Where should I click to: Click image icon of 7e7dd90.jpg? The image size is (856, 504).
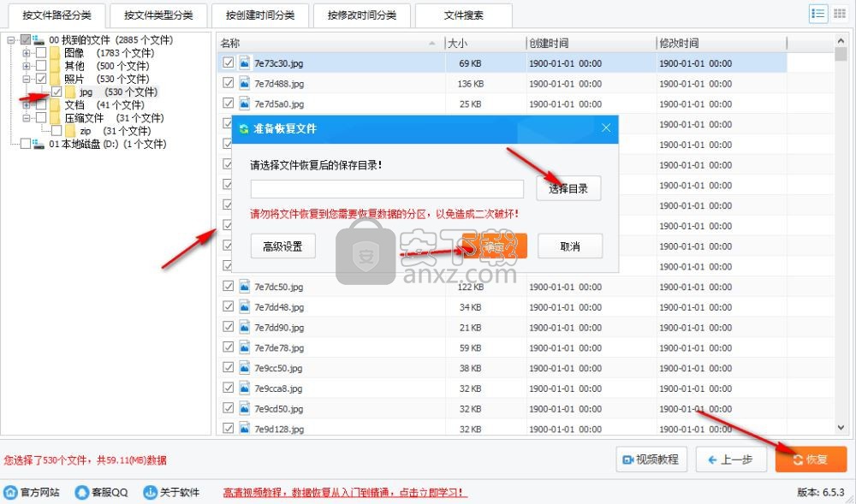click(x=245, y=327)
